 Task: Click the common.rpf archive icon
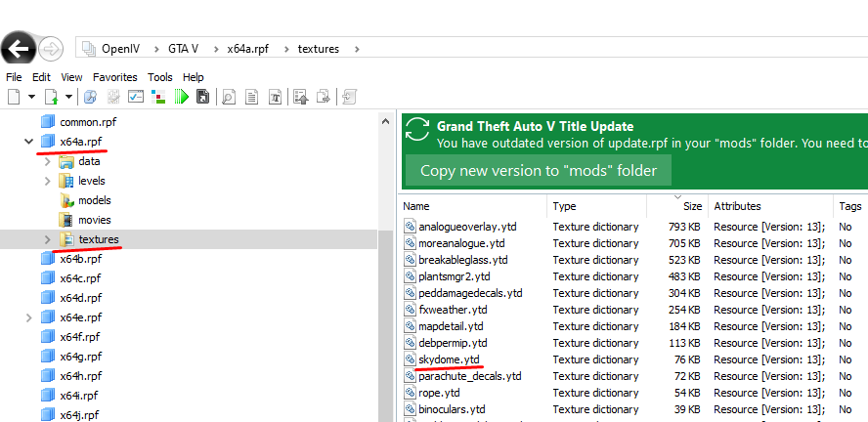click(48, 122)
